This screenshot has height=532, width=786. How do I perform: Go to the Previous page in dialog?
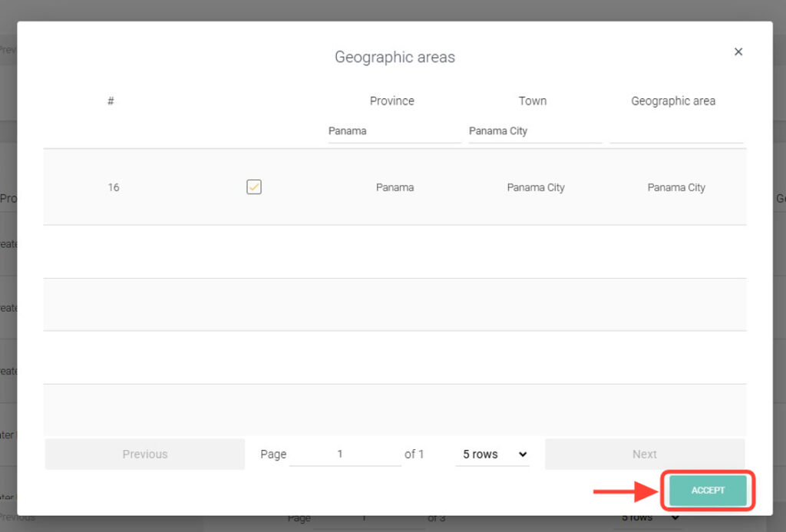click(145, 454)
